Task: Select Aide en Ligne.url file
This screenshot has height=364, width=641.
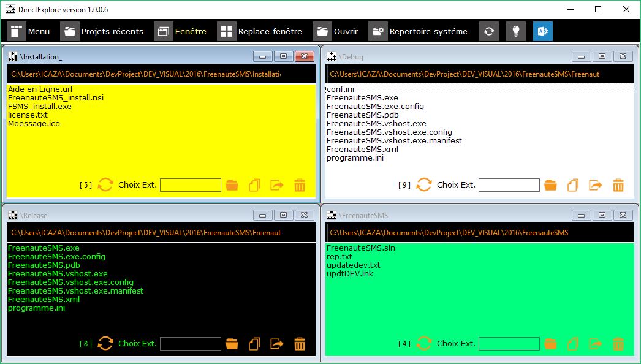Action: click(40, 89)
